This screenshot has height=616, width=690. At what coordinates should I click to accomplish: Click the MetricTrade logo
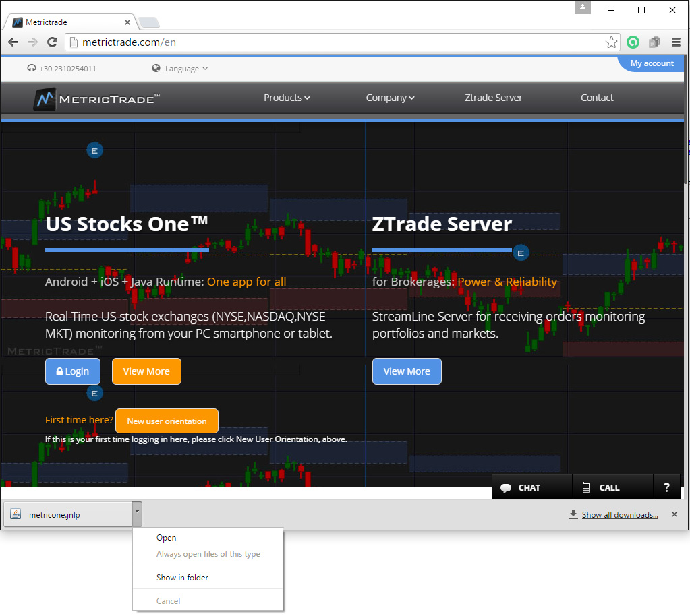click(96, 99)
